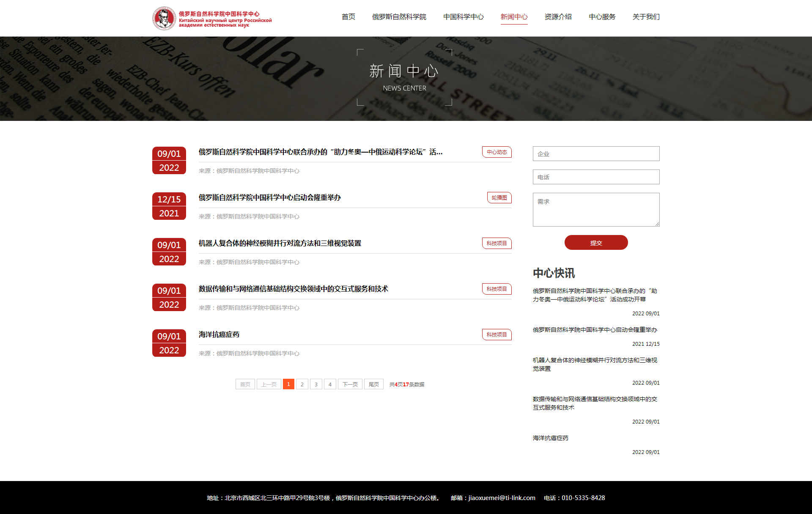Click 尾页 to go to last page
Image resolution: width=812 pixels, height=514 pixels.
coord(373,384)
